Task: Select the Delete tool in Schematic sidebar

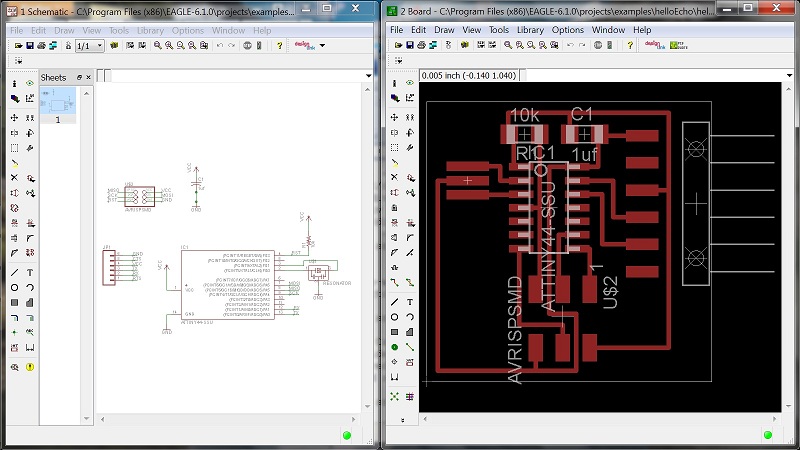Action: click(14, 177)
